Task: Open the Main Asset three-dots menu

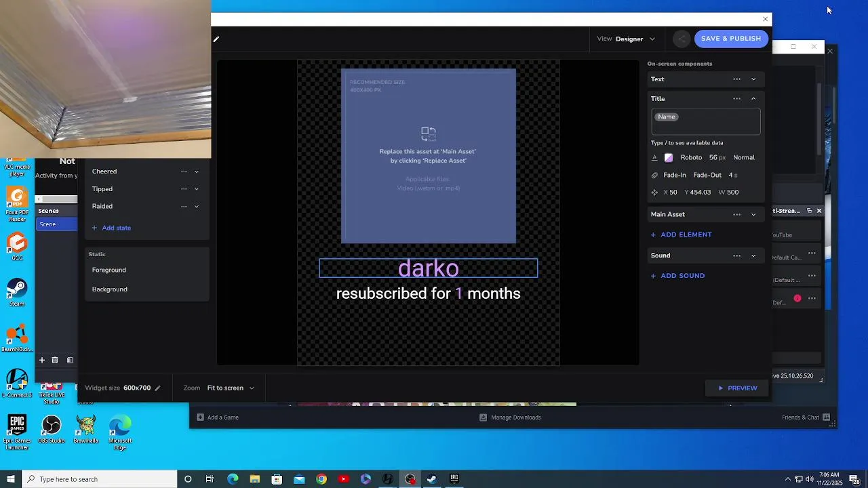Action: pos(737,215)
